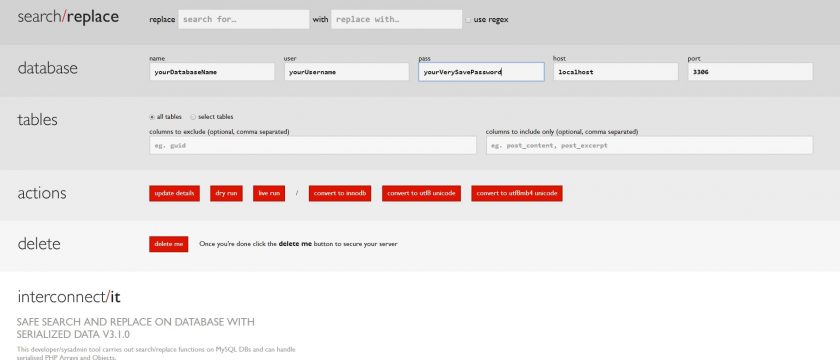The width and height of the screenshot is (840, 360).
Task: Click the 'search/replace' header title
Action: pos(68,17)
